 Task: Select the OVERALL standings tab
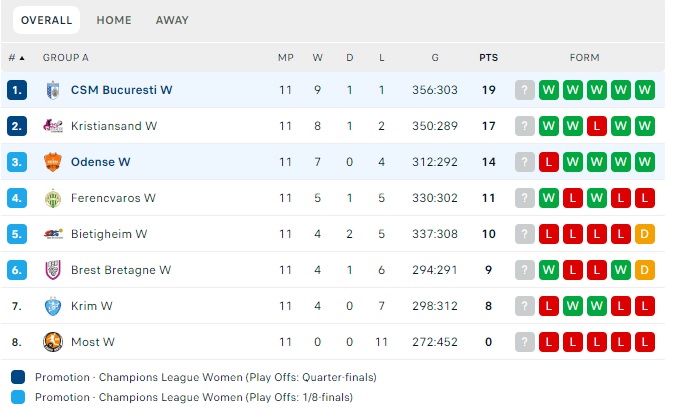pos(47,20)
